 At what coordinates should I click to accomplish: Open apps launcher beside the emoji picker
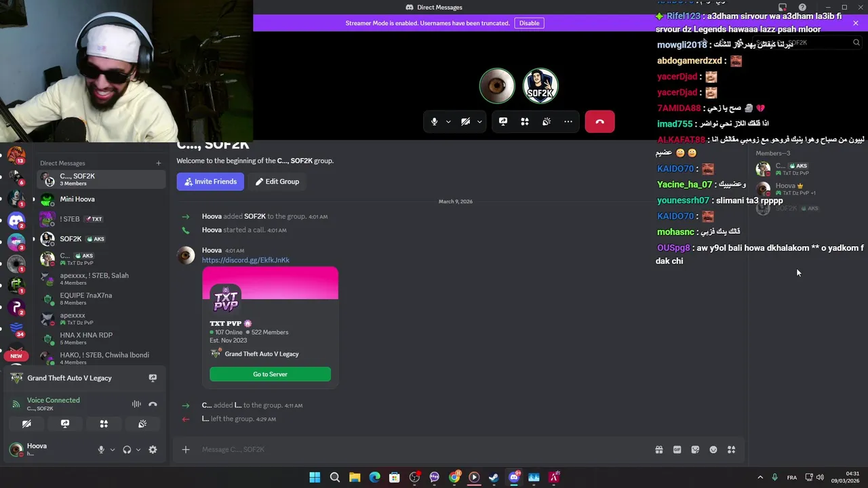(x=732, y=449)
